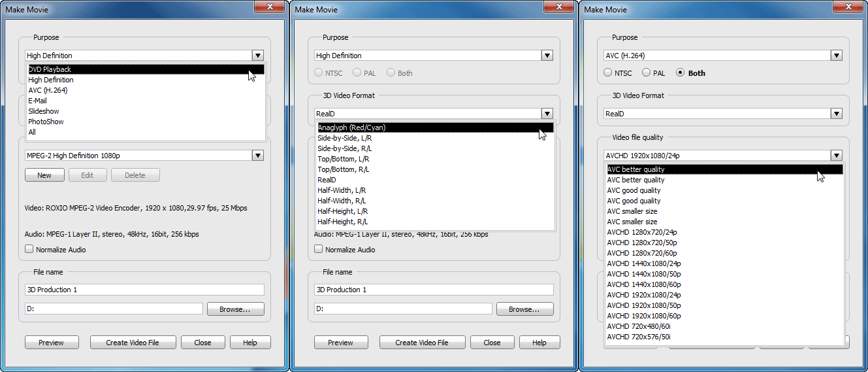
Task: Click Browse button in left window
Action: click(236, 309)
